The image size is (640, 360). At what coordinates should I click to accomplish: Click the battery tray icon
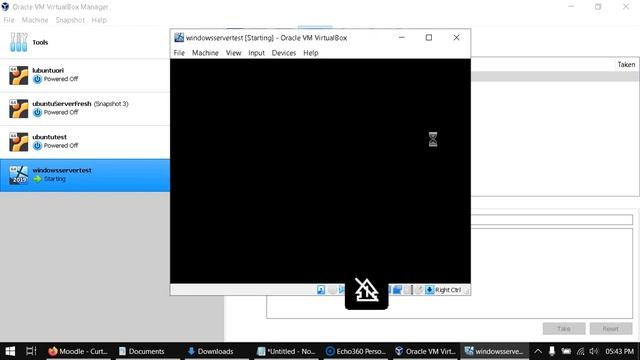[x=566, y=351]
